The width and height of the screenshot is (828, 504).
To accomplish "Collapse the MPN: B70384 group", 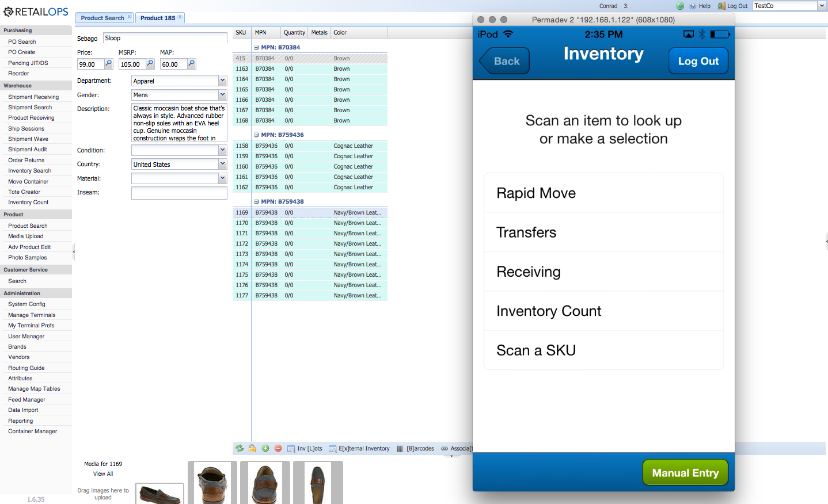I will tap(256, 48).
